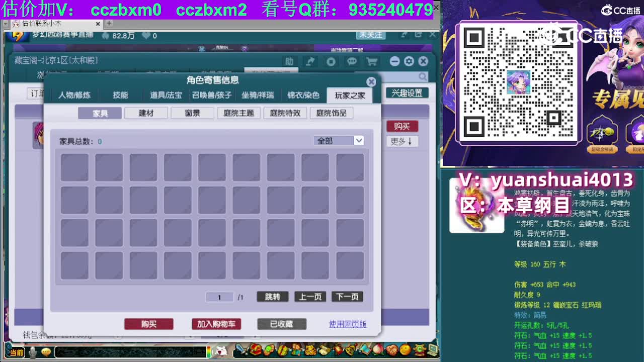
Task: Switch to the 坐骑/祥瑞 tab
Action: (x=258, y=95)
